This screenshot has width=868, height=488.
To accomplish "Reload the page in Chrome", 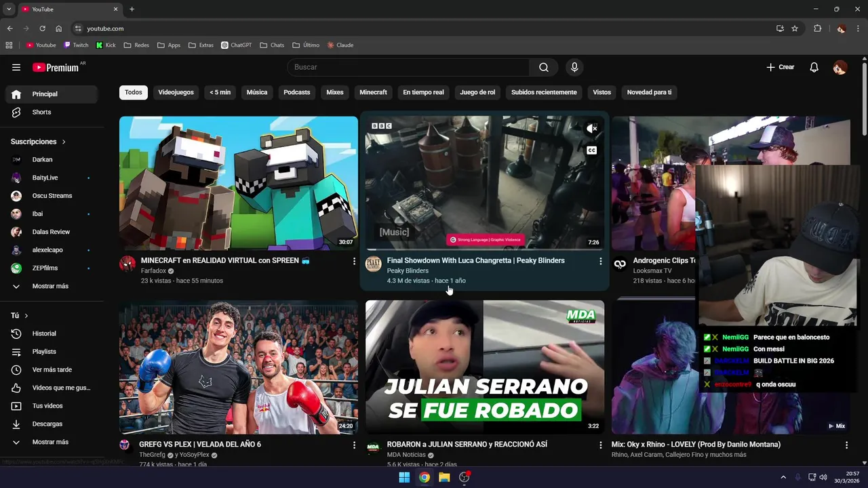I will point(42,28).
